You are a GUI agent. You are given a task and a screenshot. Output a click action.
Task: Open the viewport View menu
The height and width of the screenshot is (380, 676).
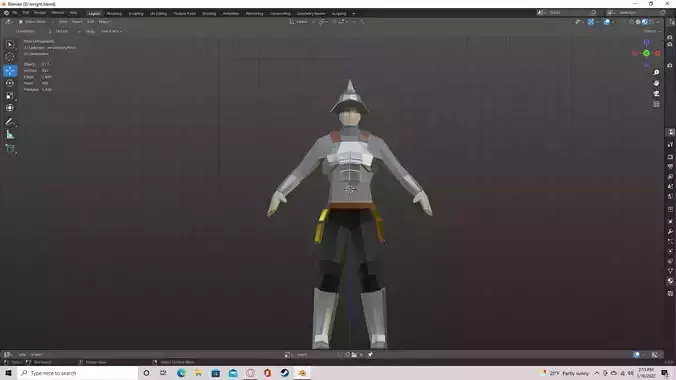63,22
